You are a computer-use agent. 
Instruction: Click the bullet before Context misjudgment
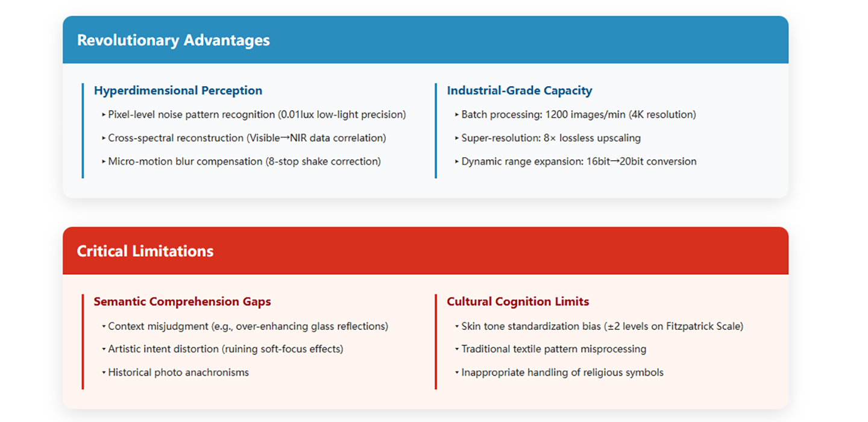tap(104, 326)
